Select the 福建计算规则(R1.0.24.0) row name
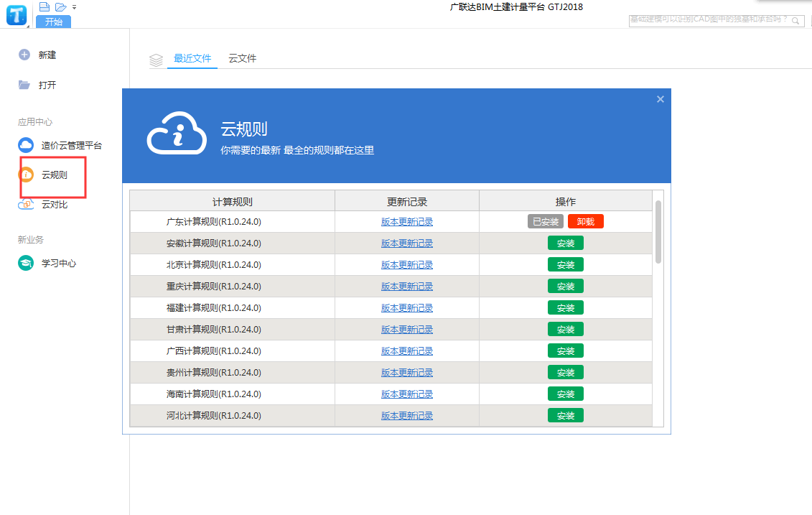The height and width of the screenshot is (515, 812). [214, 307]
